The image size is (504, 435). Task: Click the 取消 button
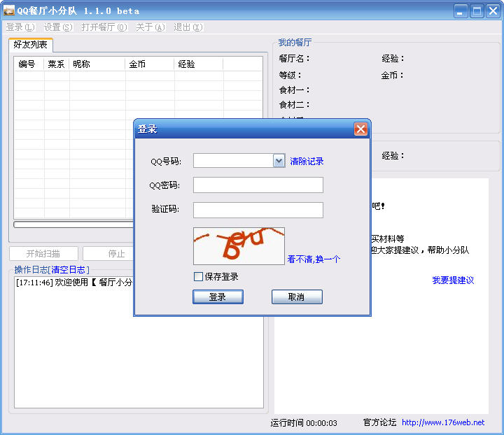coord(297,297)
